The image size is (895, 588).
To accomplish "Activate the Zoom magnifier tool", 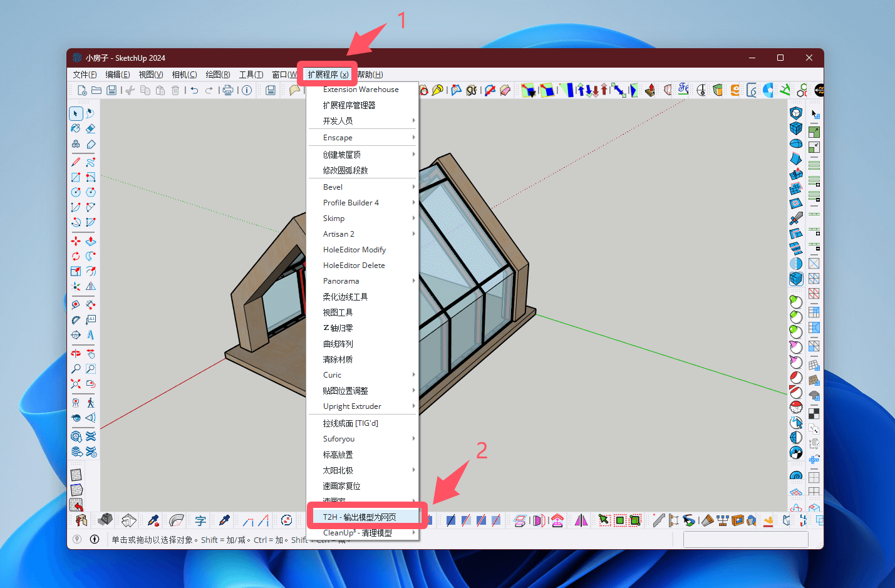I will 76,369.
